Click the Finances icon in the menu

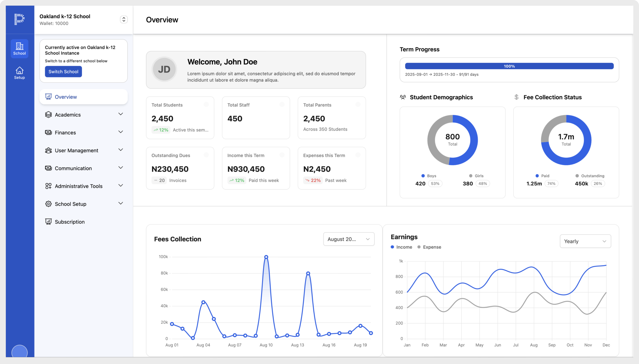(x=49, y=132)
